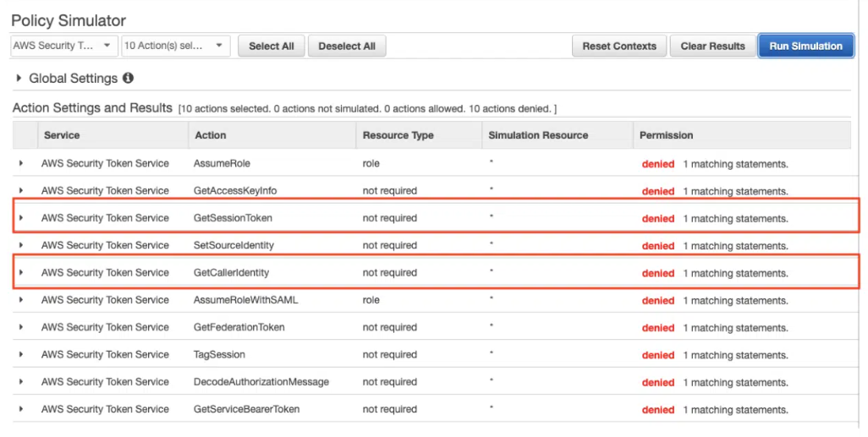868x437 pixels.
Task: Click not required cell for SetSourceIdentity
Action: tap(389, 246)
